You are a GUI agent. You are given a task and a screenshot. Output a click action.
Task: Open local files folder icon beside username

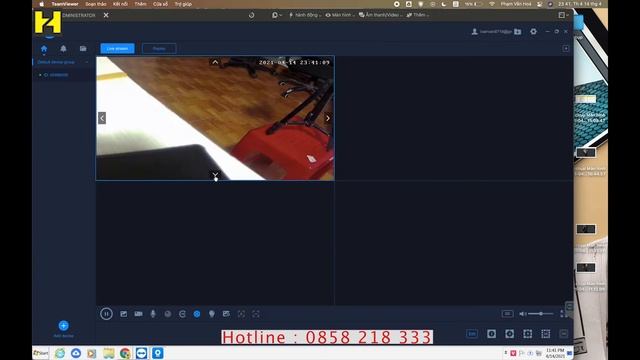(x=518, y=31)
